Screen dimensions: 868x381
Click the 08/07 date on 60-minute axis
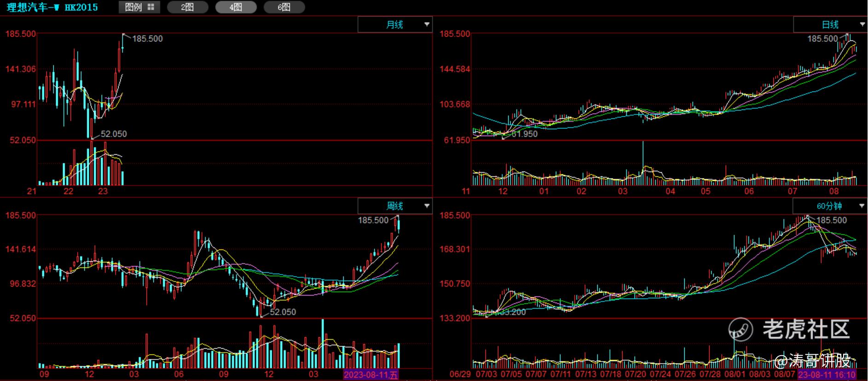(x=785, y=374)
